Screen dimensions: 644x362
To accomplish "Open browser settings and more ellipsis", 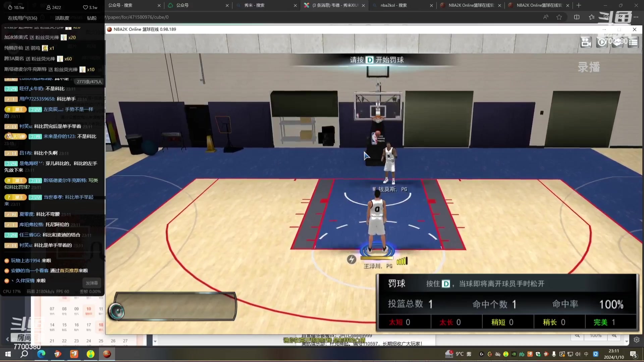I will coord(636,17).
